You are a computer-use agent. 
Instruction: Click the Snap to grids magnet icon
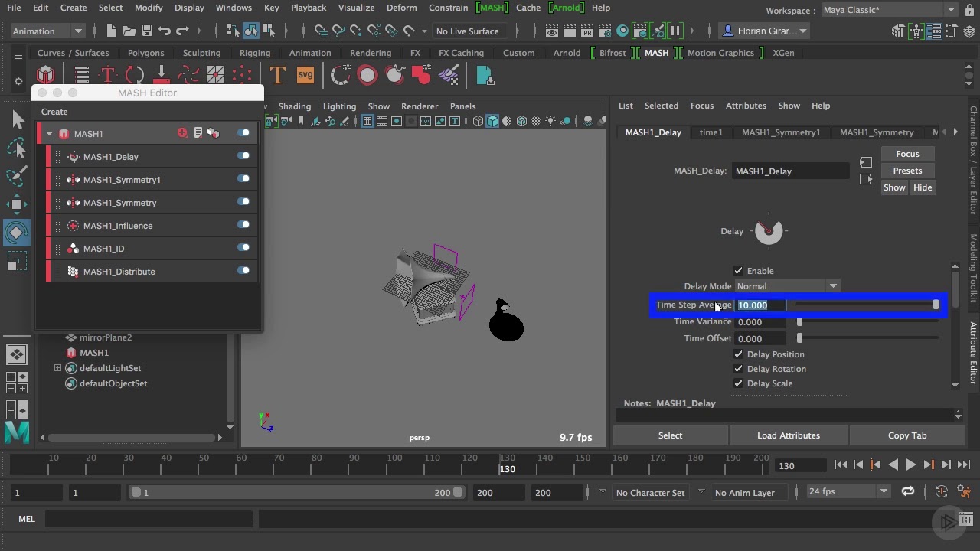(x=321, y=31)
